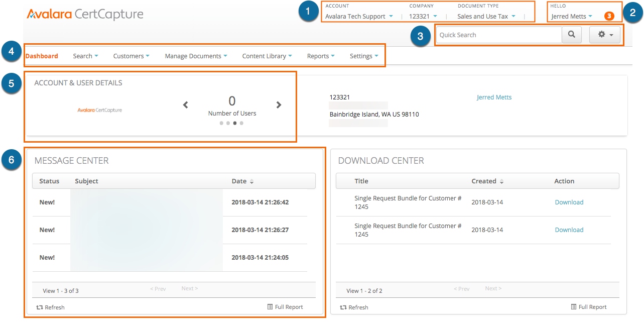Click the Avalara CertCapture logo
Viewport: 644px width, 322px height.
tap(85, 15)
